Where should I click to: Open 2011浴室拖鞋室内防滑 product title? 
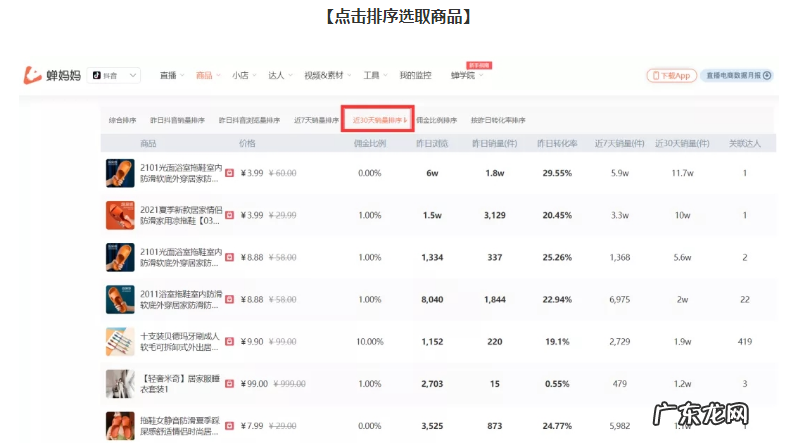(181, 300)
